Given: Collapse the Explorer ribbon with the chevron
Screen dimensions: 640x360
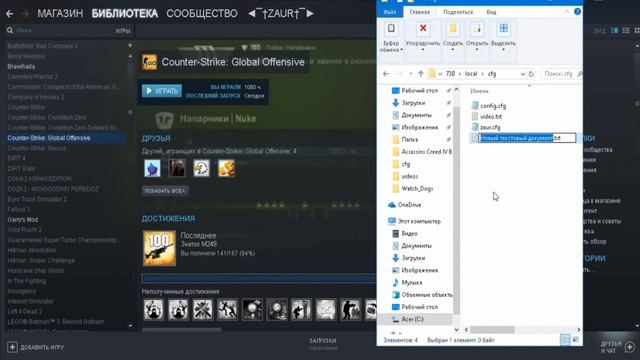Looking at the screenshot, I should pos(567,12).
